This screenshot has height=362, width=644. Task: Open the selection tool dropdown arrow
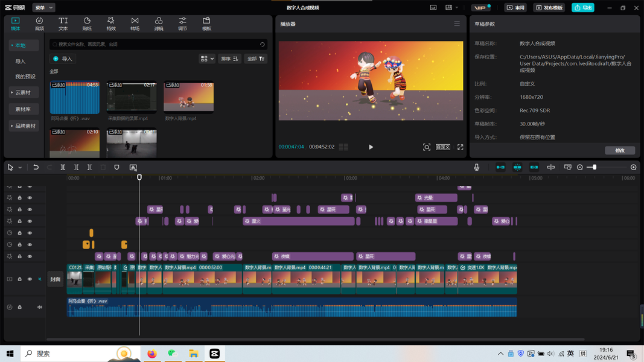[20, 168]
